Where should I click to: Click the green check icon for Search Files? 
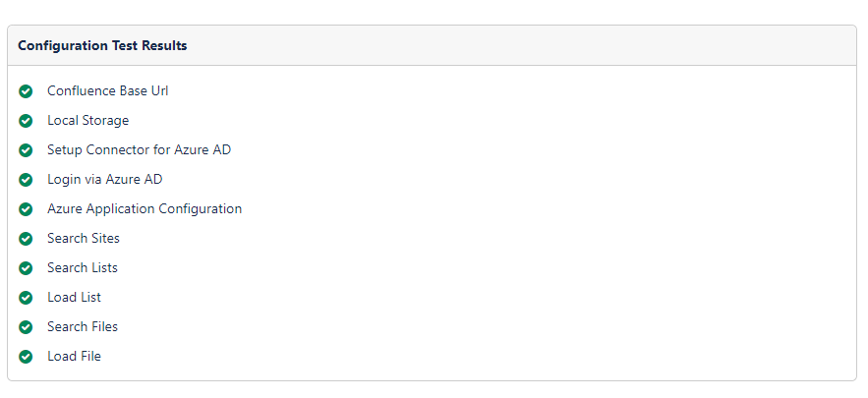click(x=26, y=327)
